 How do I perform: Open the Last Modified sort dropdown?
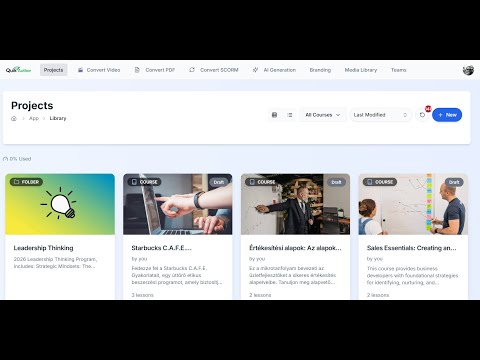coord(380,115)
